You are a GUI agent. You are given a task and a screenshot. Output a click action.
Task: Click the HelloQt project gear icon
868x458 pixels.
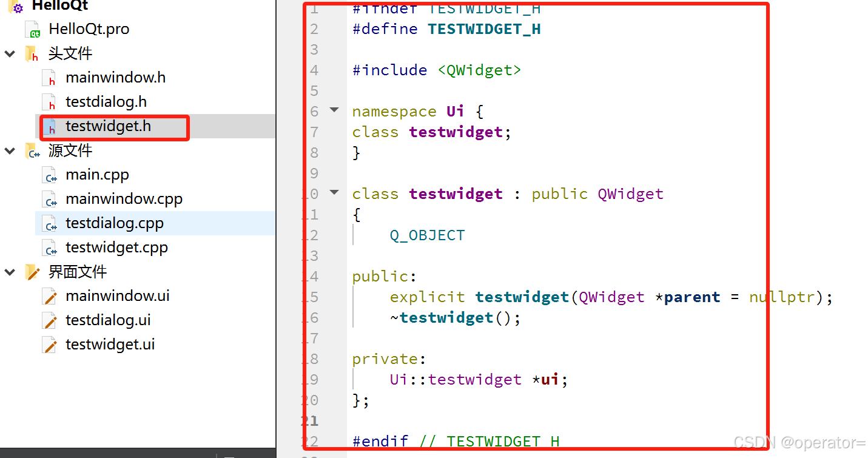click(16, 7)
